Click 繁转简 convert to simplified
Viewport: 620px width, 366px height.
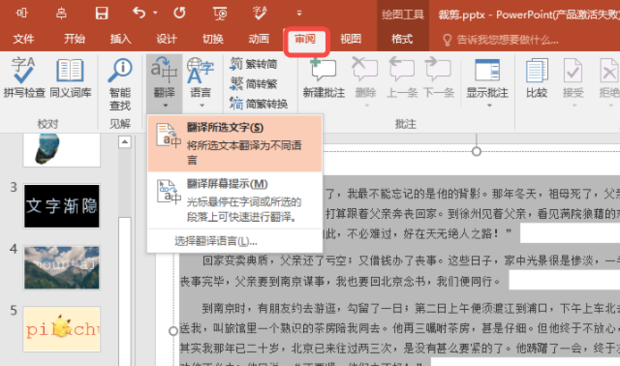(253, 64)
